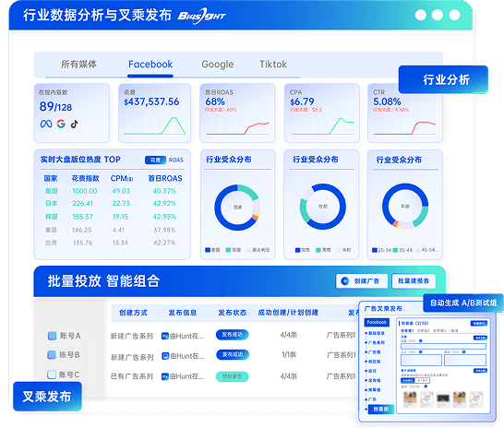
Task: Click the Google logo icon in content-count card
Action: tap(61, 124)
